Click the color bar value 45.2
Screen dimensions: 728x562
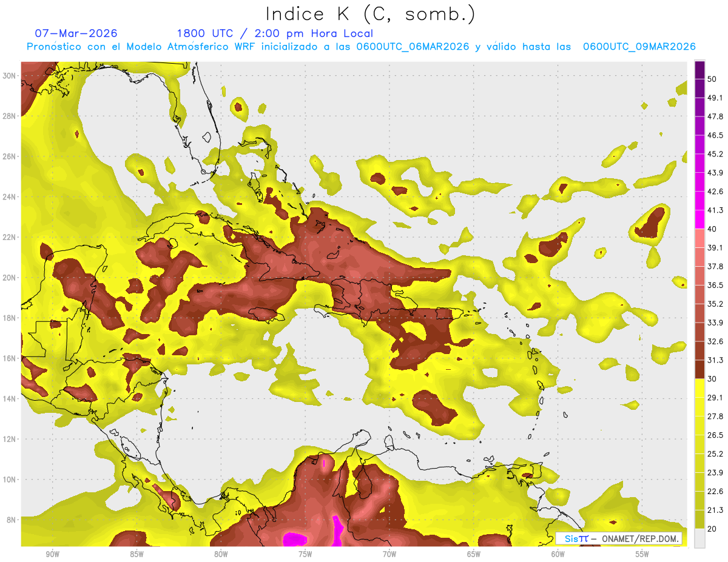click(715, 154)
